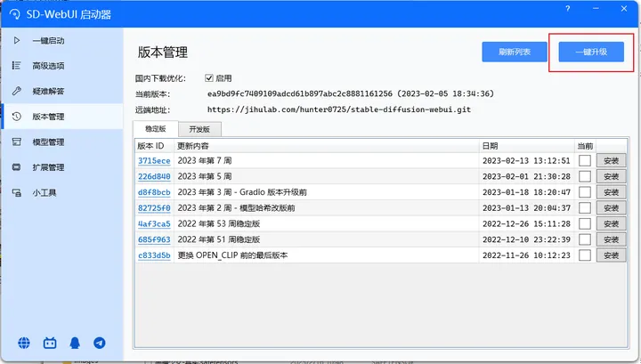Click the help question mark in title bar

coord(567,9)
